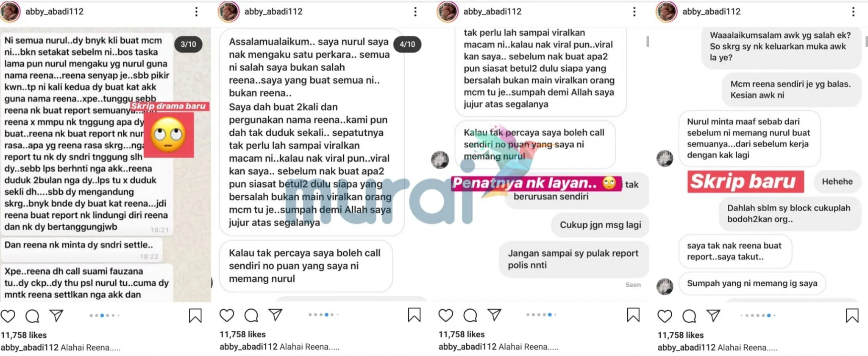Save the first post with bookmark icon
868x356 pixels.
pos(195,316)
